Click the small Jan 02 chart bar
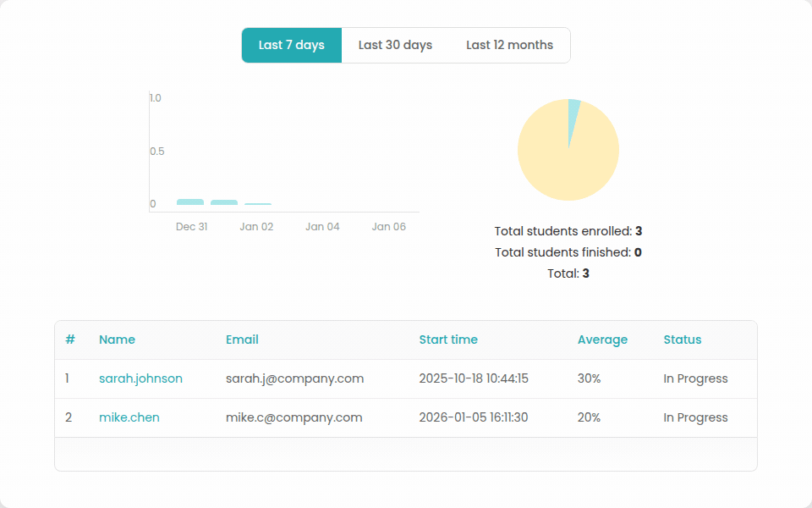This screenshot has width=812, height=508. click(258, 204)
